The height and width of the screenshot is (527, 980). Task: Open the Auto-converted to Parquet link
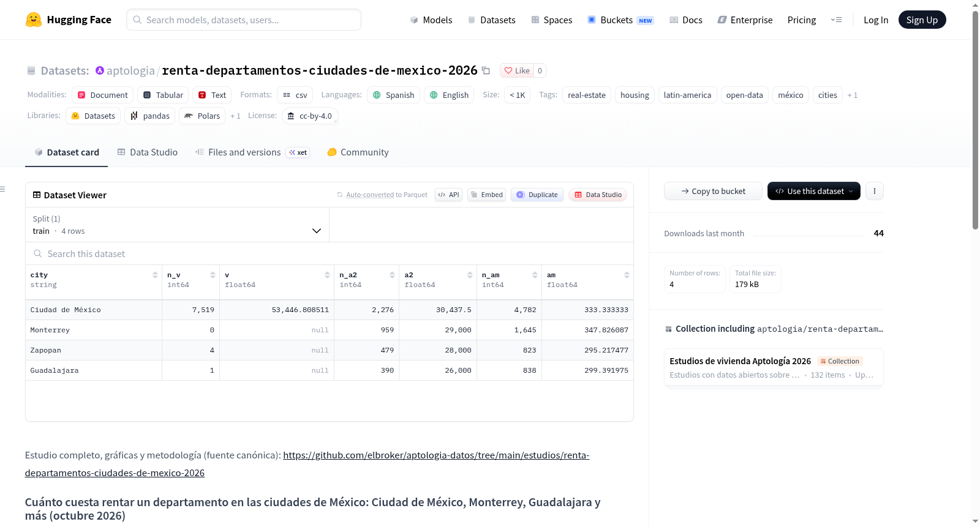[370, 195]
